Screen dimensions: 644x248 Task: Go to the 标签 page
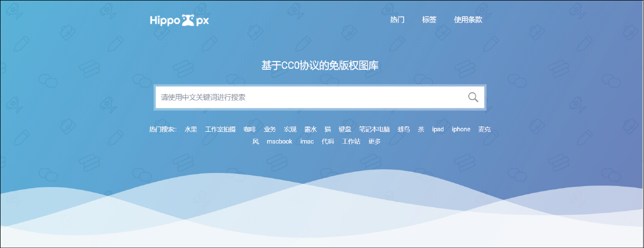429,20
